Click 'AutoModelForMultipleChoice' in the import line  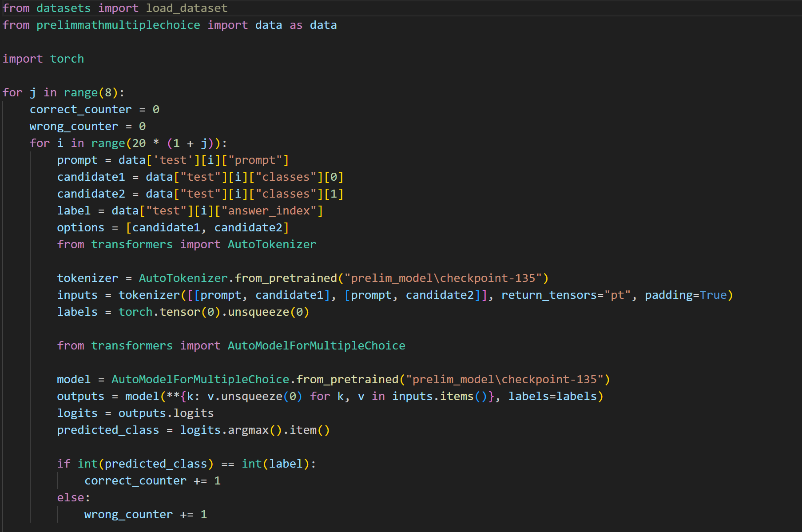[x=317, y=345]
